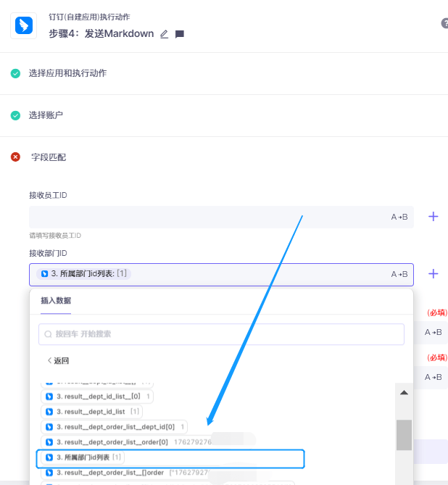Click the search magnifier icon
448x485 pixels.
pyautogui.click(x=48, y=334)
